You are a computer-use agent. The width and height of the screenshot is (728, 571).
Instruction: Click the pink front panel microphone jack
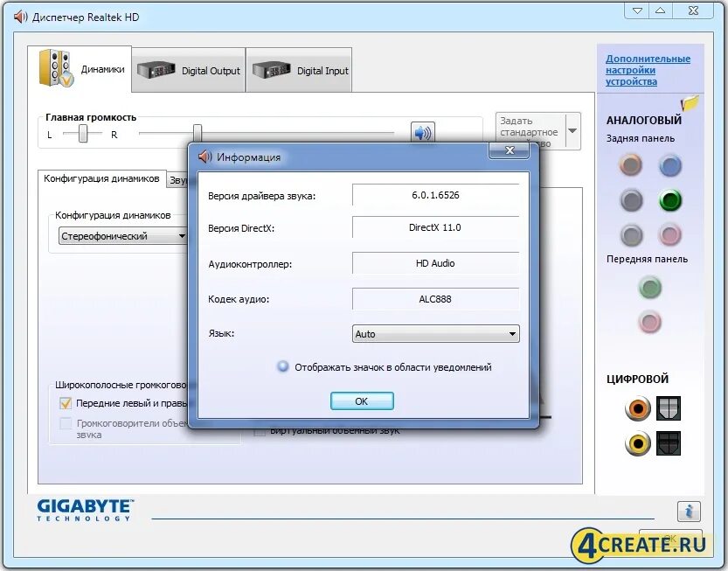point(649,322)
